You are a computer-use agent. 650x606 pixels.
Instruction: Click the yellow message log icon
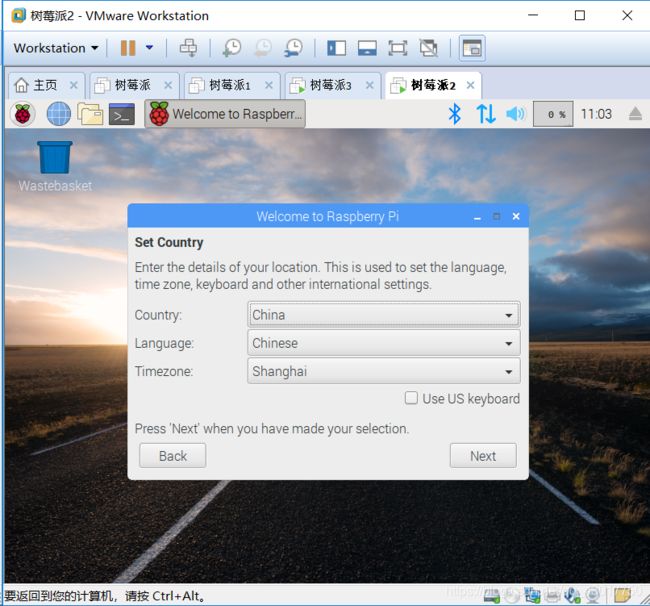coord(622,595)
